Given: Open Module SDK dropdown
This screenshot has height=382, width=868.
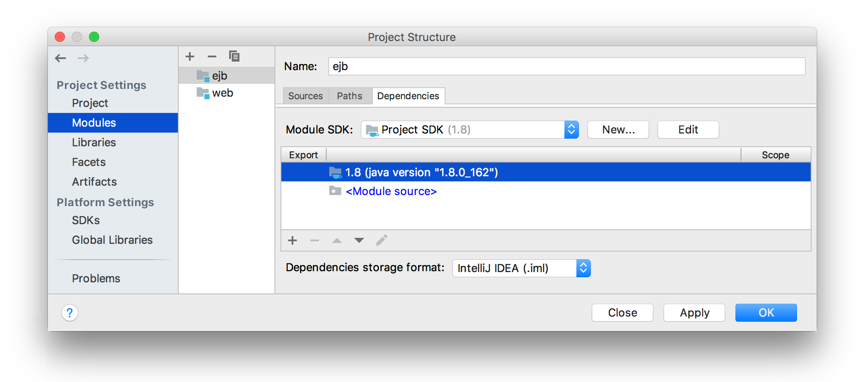Looking at the screenshot, I should (x=469, y=130).
